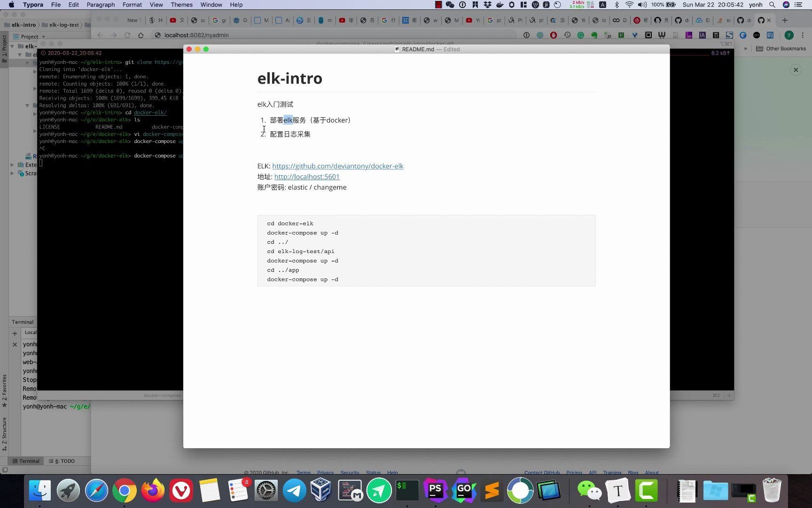Open Camtasia from the Dock
The height and width of the screenshot is (508, 812).
tap(647, 491)
